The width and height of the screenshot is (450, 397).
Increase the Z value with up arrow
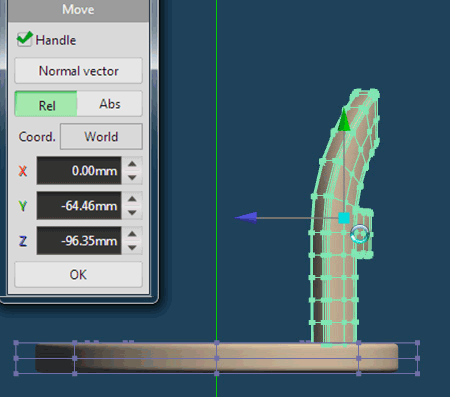coord(132,234)
